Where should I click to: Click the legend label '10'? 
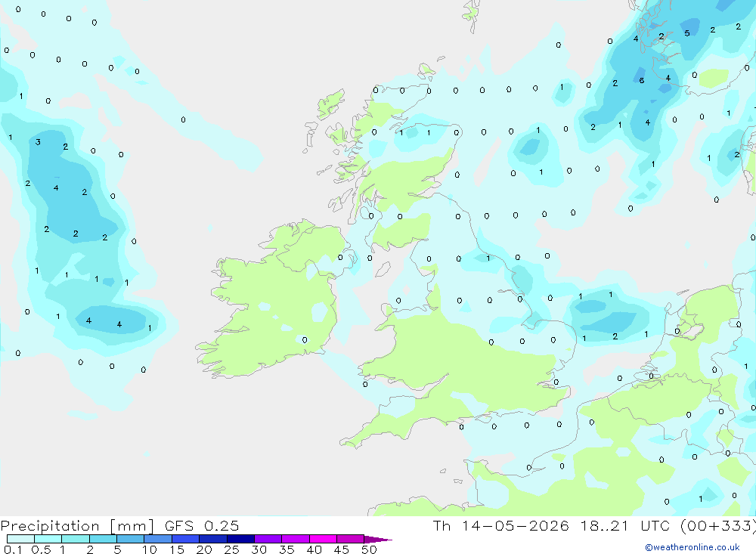tap(149, 549)
